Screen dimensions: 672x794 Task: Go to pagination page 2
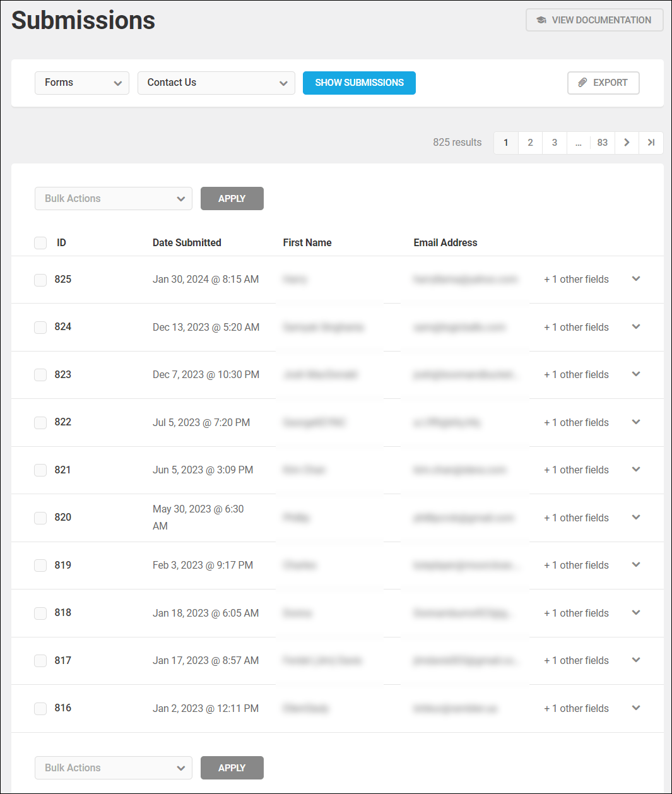(530, 143)
